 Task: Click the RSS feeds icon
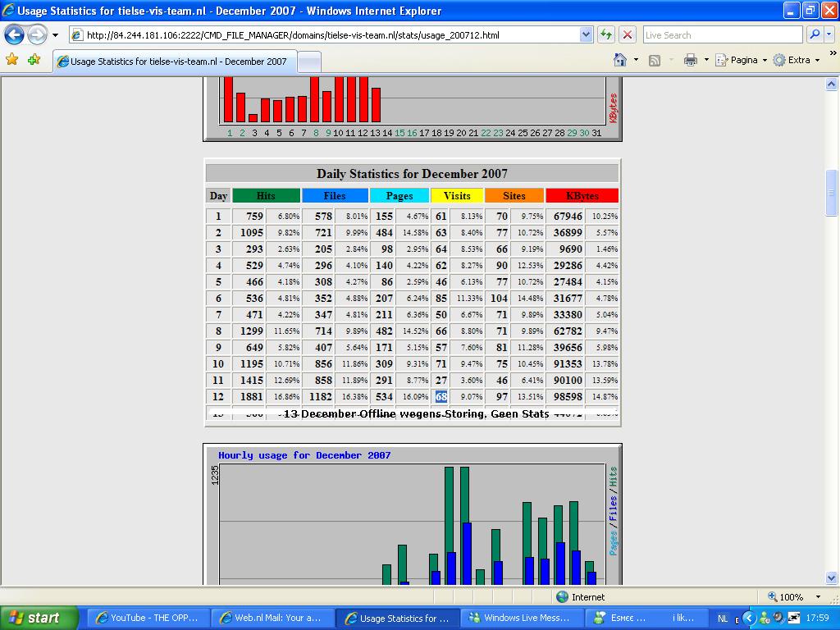click(x=654, y=60)
